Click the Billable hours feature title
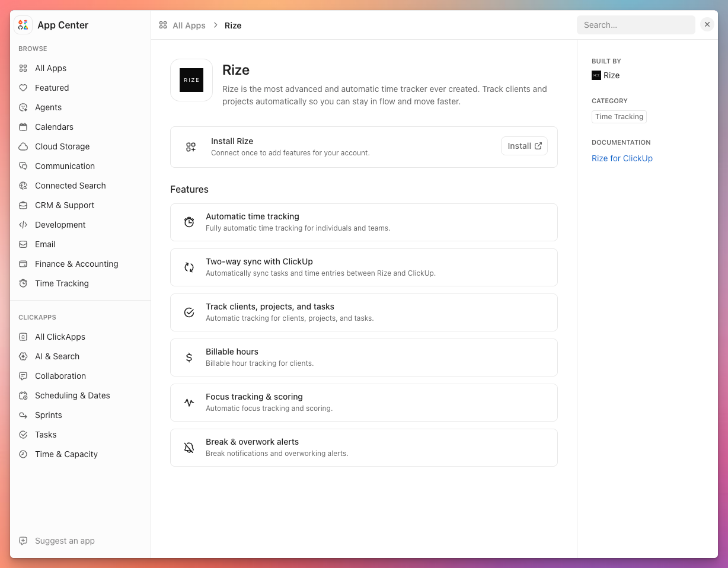The height and width of the screenshot is (568, 728). 232,352
